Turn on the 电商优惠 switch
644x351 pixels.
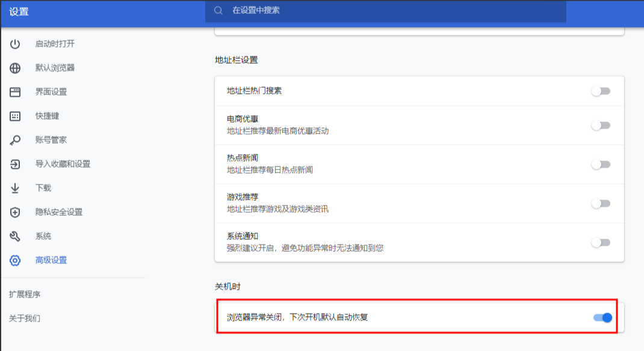click(x=601, y=125)
